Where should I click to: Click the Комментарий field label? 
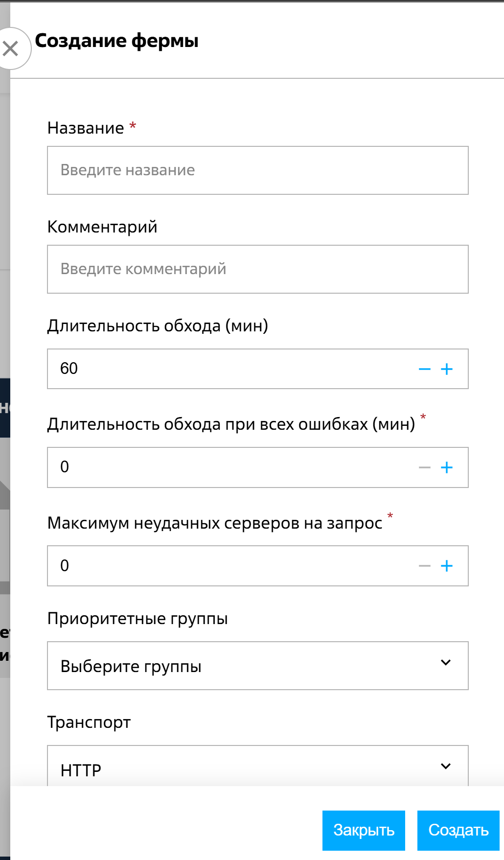[102, 227]
